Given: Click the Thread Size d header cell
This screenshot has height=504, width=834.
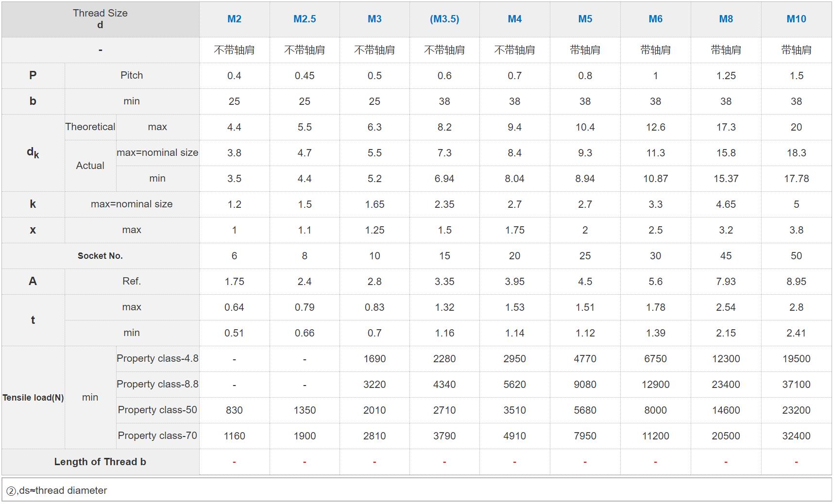Looking at the screenshot, I should point(100,19).
